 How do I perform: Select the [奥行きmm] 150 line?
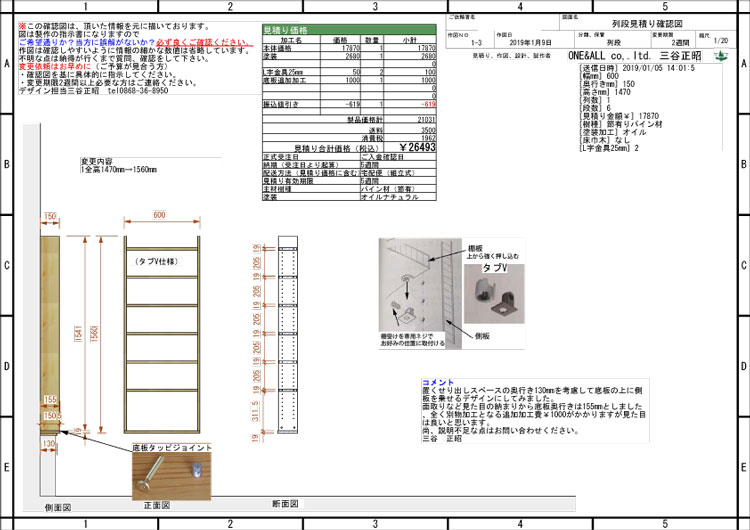[607, 84]
